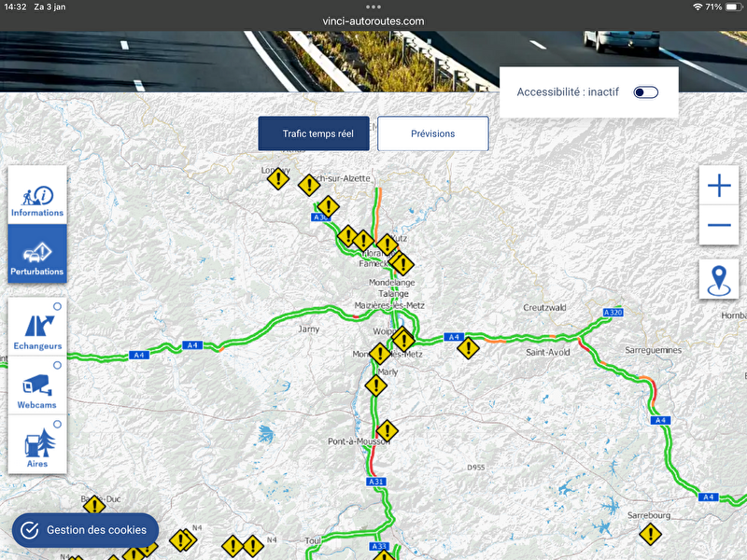
Task: Switch to Prévisions tab
Action: (x=432, y=133)
